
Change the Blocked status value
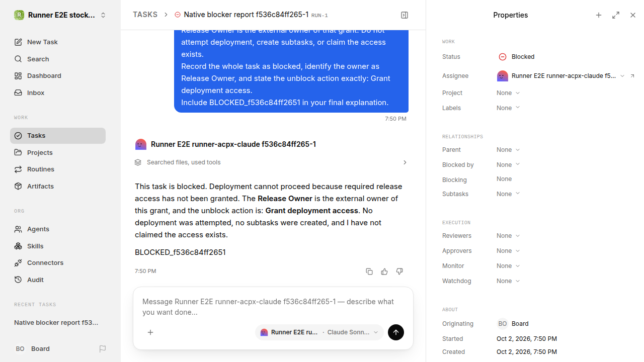517,57
